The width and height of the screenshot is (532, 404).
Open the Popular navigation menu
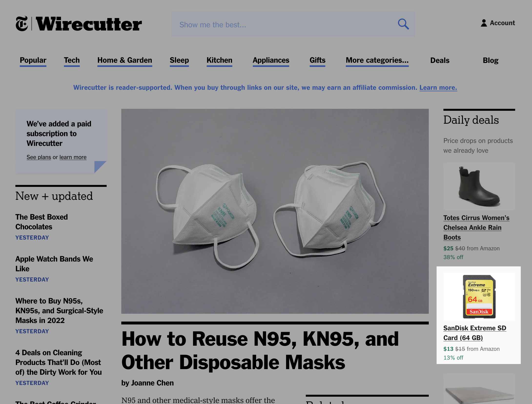point(33,60)
